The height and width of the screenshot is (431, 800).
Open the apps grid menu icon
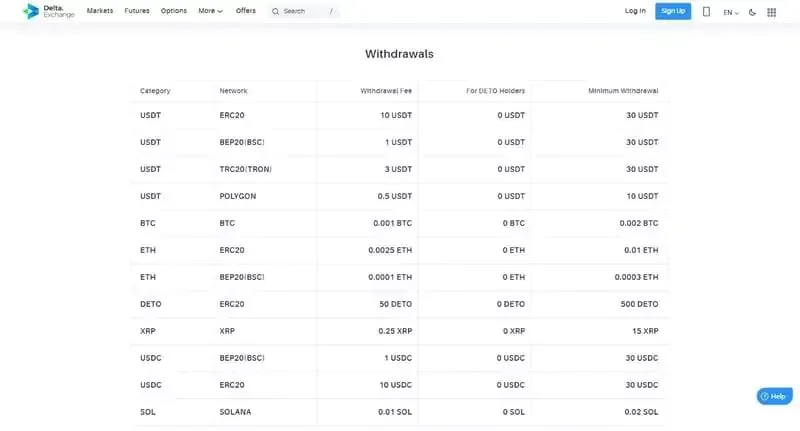click(771, 12)
